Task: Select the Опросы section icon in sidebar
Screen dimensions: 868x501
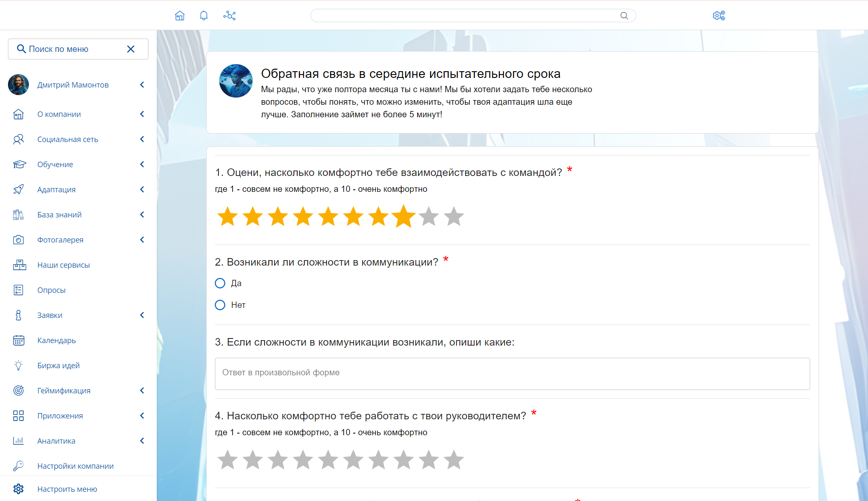Action: click(x=18, y=290)
